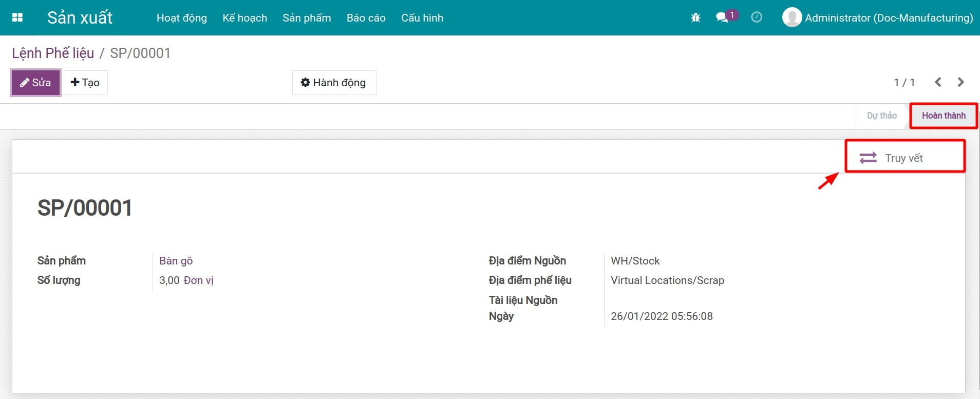
Task: Expand the Sản phẩm menu
Action: coord(307,18)
